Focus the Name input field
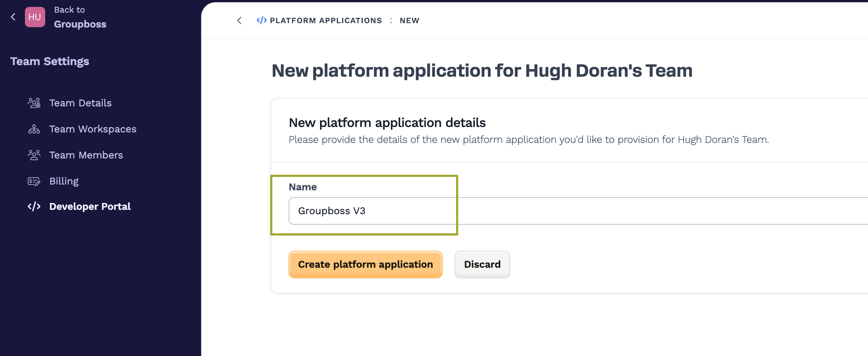 pyautogui.click(x=578, y=211)
